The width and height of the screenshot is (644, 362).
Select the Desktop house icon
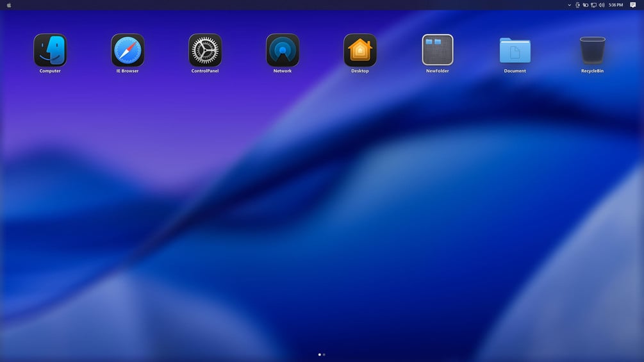click(360, 50)
